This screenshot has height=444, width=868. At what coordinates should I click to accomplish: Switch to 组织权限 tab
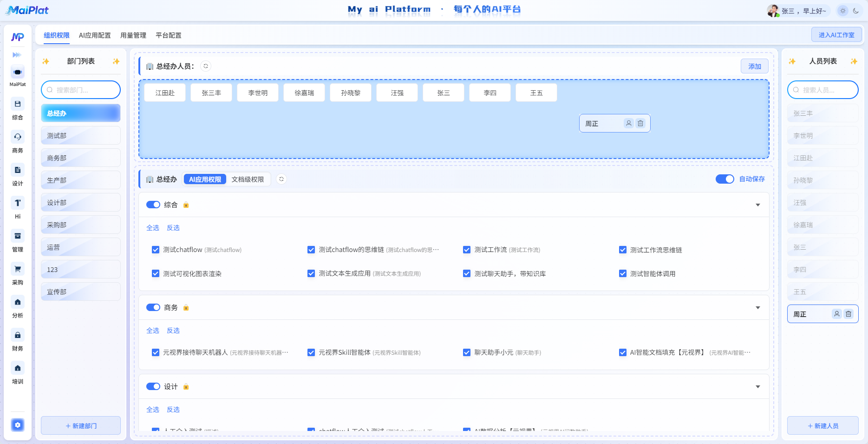click(x=57, y=35)
